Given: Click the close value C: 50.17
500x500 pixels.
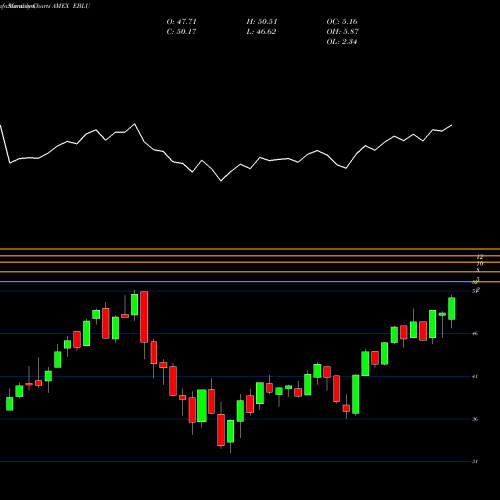Looking at the screenshot, I should coord(181,32).
